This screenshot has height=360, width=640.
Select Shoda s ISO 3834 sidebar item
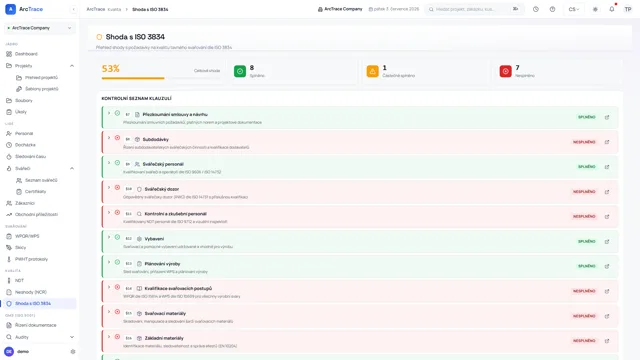[x=40, y=304]
